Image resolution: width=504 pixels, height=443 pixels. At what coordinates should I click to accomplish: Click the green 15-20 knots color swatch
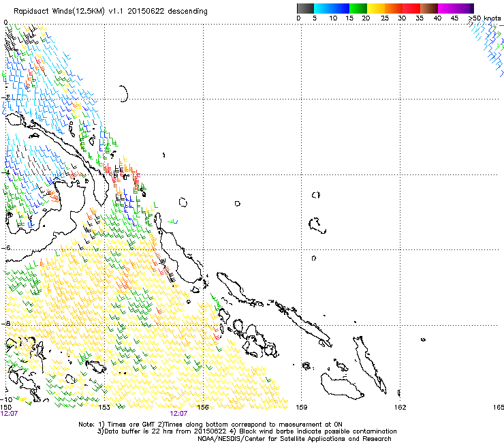[358, 8]
